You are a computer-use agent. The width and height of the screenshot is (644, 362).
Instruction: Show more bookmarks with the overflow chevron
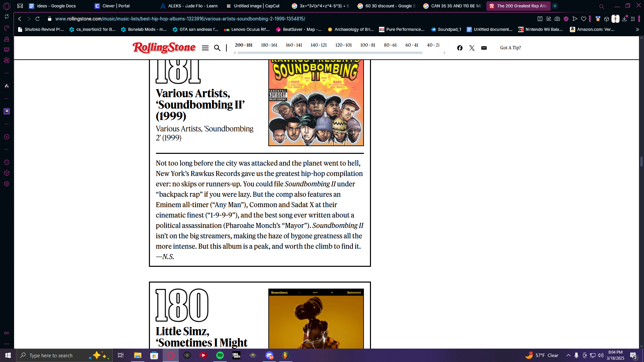tap(637, 29)
